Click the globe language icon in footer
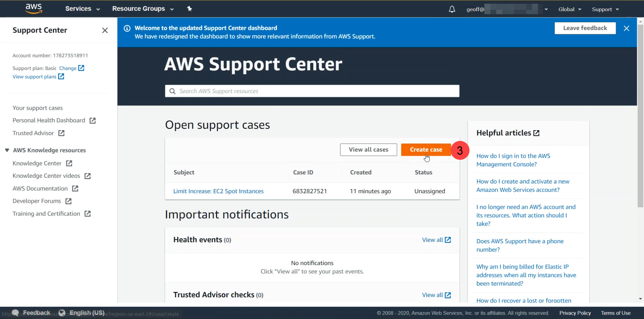This screenshot has width=644, height=319. tap(62, 313)
